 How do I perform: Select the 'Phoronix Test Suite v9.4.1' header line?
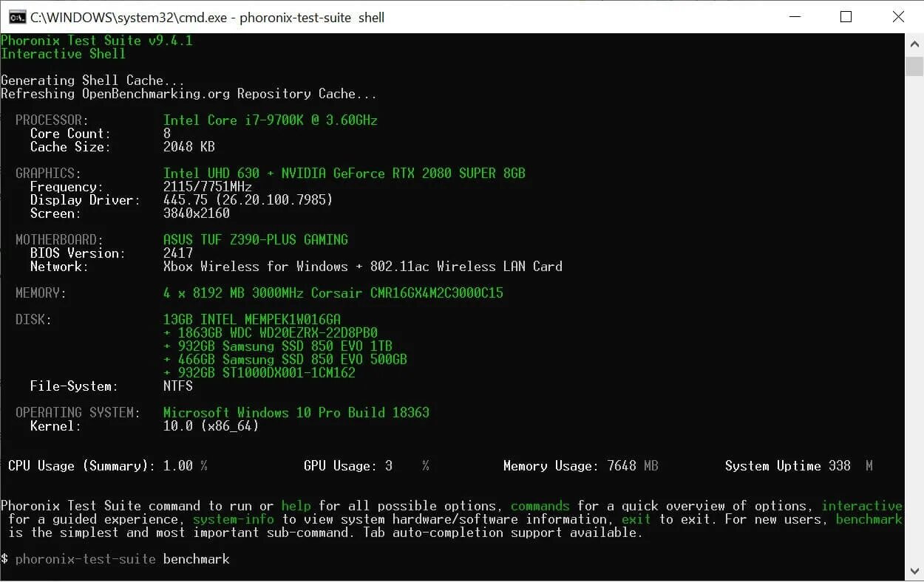point(97,41)
